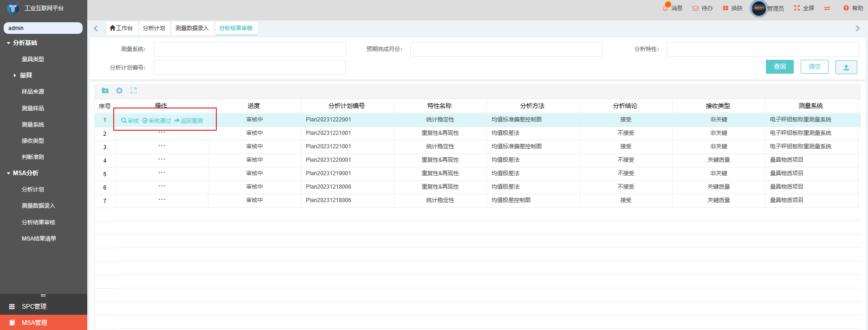Open the 消息 notification bell
Screen dimensions: 868x330
(666, 8)
